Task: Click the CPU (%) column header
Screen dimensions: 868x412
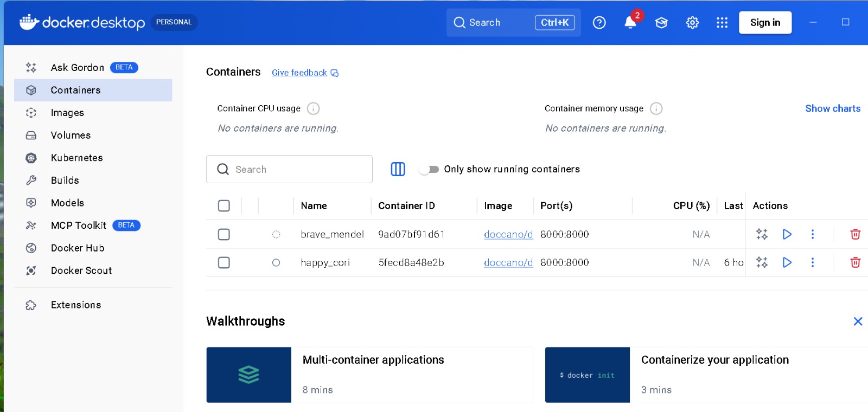Action: (691, 206)
